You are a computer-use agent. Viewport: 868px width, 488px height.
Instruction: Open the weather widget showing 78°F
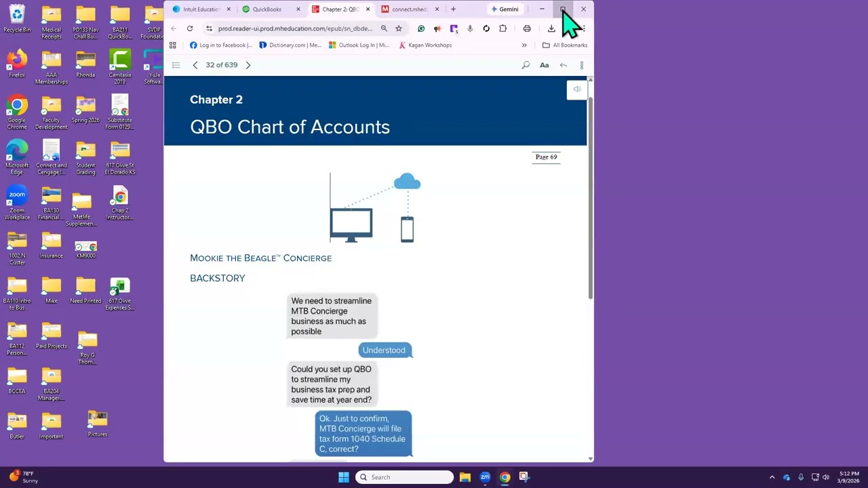[x=24, y=477]
